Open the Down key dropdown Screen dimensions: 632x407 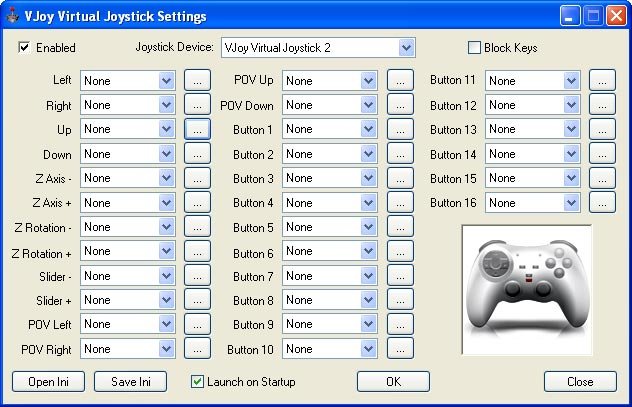tap(128, 154)
